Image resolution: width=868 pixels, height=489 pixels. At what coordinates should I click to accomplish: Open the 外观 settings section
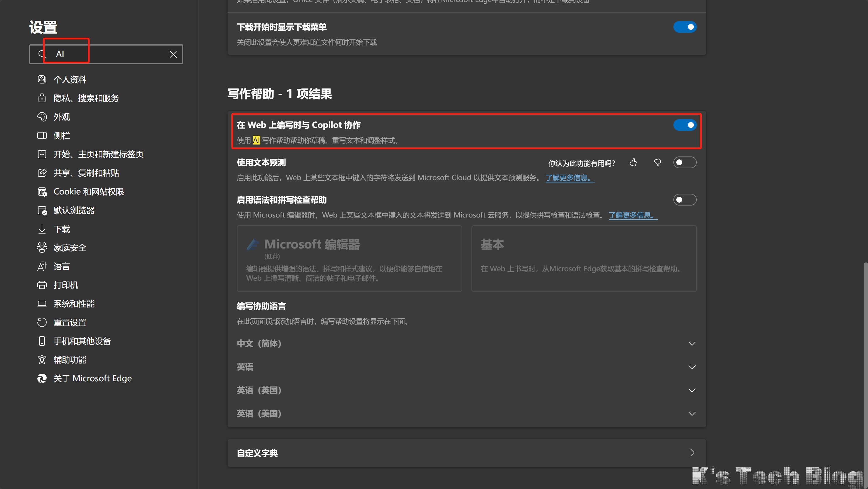62,117
